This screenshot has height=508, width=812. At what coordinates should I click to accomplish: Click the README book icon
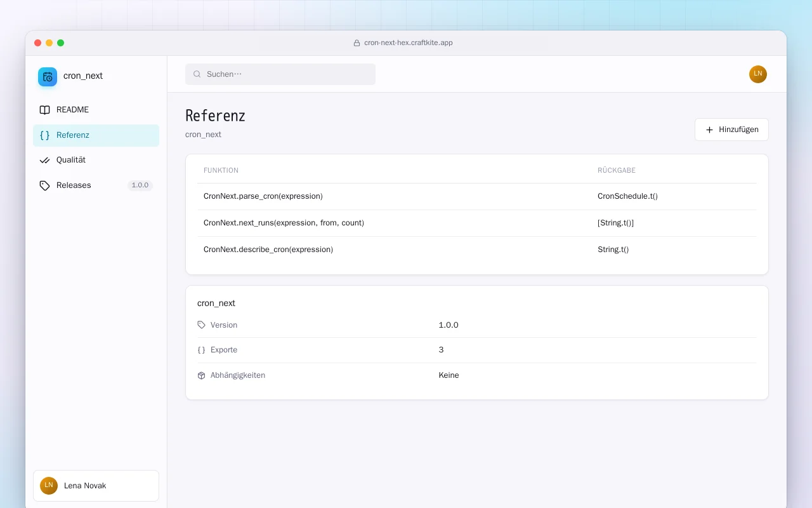(44, 110)
